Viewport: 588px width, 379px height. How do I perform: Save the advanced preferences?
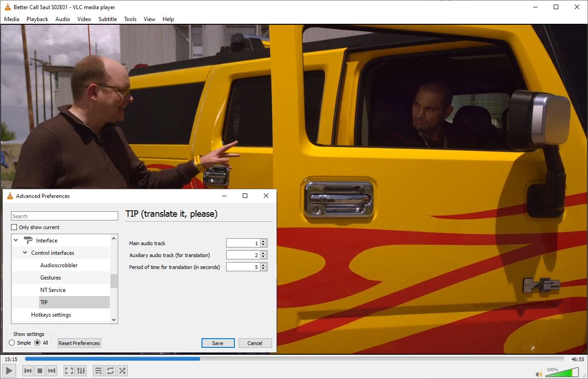[x=218, y=343]
